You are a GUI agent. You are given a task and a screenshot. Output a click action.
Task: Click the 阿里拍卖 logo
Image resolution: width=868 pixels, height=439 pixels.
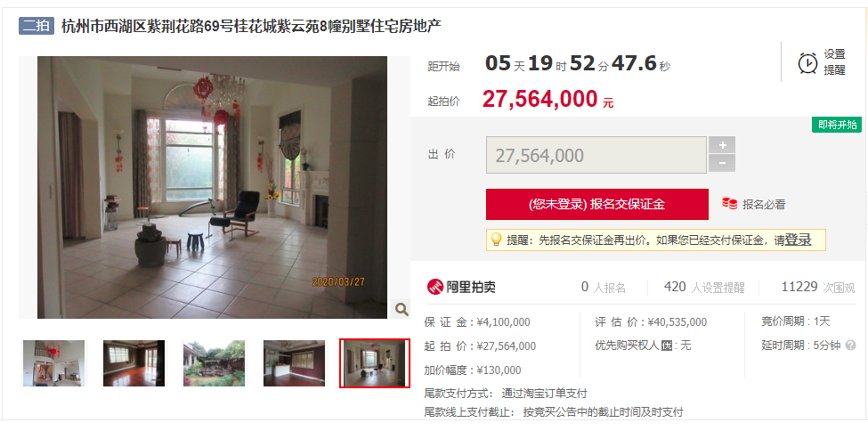pyautogui.click(x=461, y=287)
